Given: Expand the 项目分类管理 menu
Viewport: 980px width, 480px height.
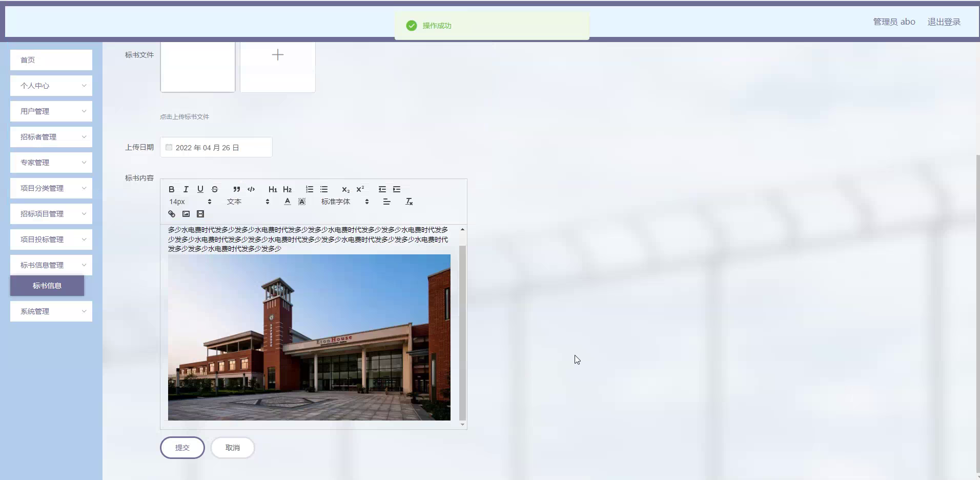Looking at the screenshot, I should pos(51,188).
